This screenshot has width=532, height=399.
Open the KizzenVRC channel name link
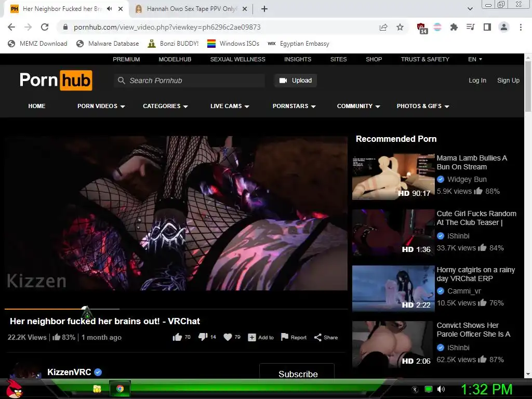coord(69,372)
